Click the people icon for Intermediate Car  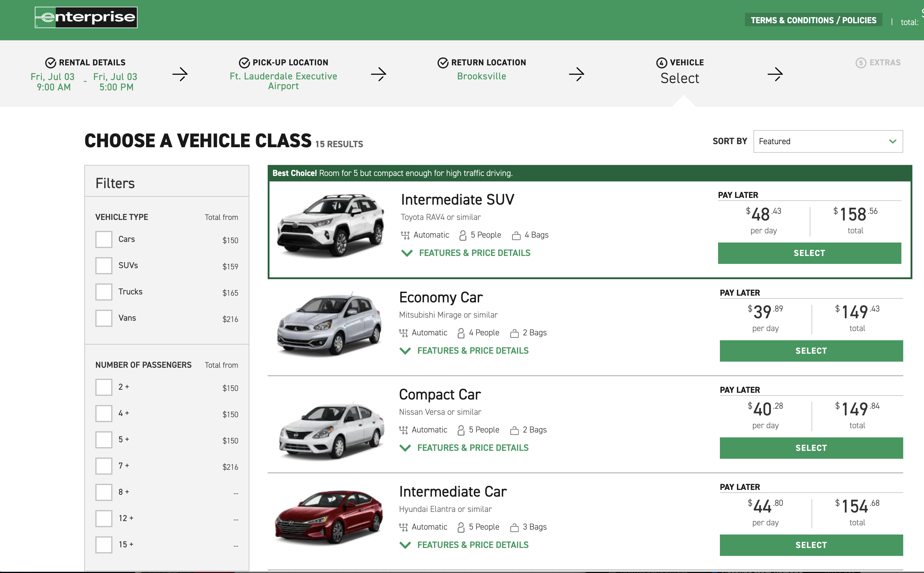(x=460, y=527)
